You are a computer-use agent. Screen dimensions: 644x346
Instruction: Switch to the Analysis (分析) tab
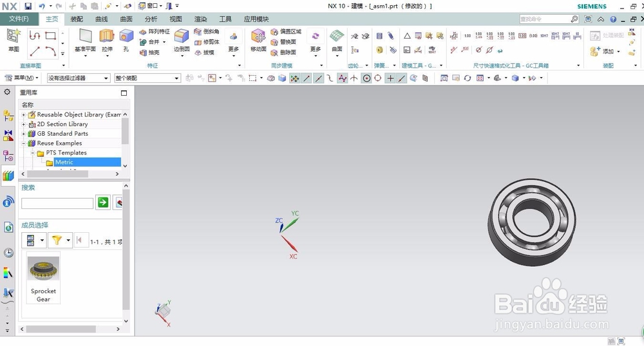click(x=151, y=19)
